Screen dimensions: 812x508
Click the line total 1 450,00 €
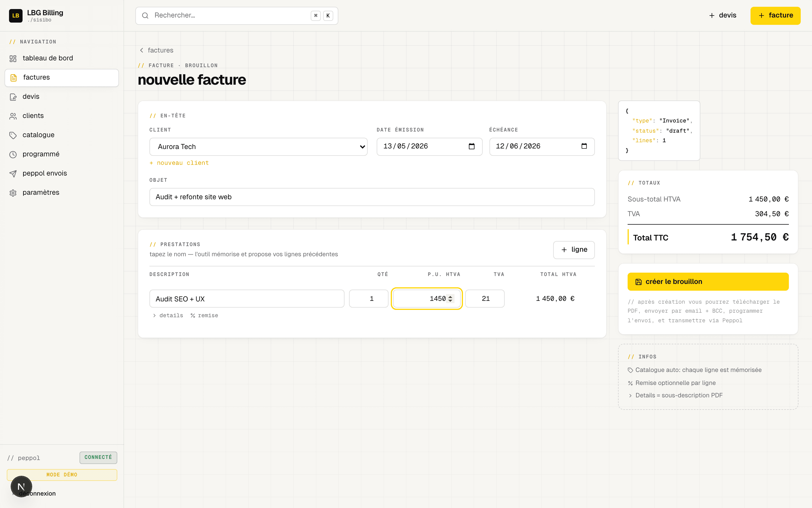[x=555, y=299]
